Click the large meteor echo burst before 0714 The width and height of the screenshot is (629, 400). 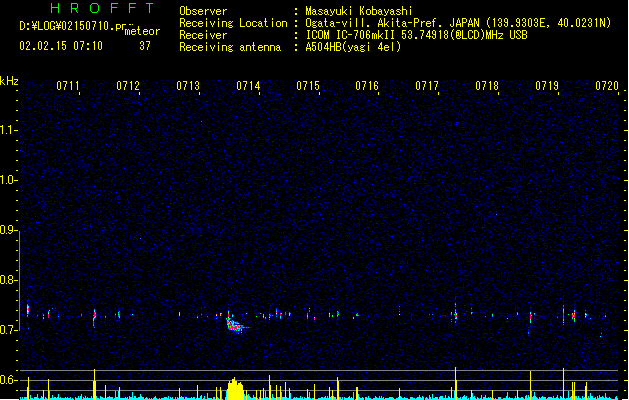pyautogui.click(x=235, y=324)
